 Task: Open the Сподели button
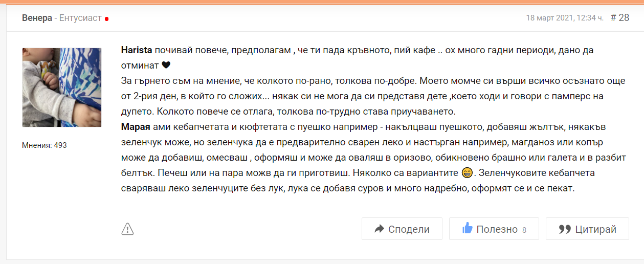(401, 229)
